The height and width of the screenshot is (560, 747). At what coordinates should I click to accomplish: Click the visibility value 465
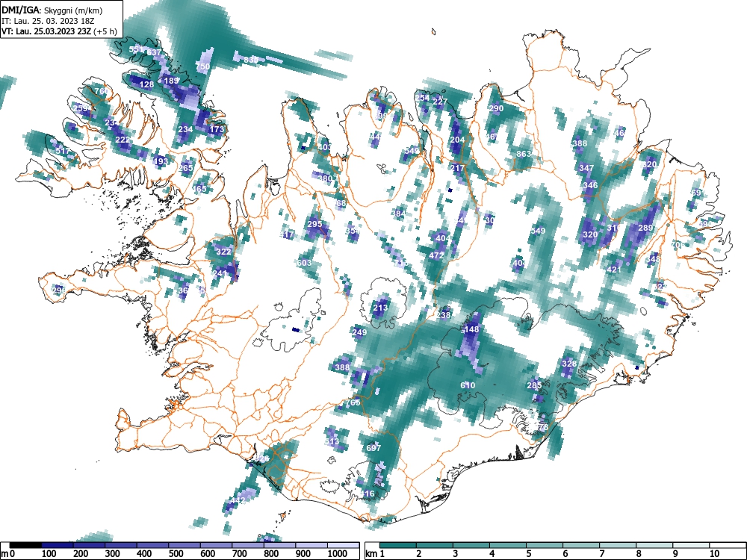point(199,189)
